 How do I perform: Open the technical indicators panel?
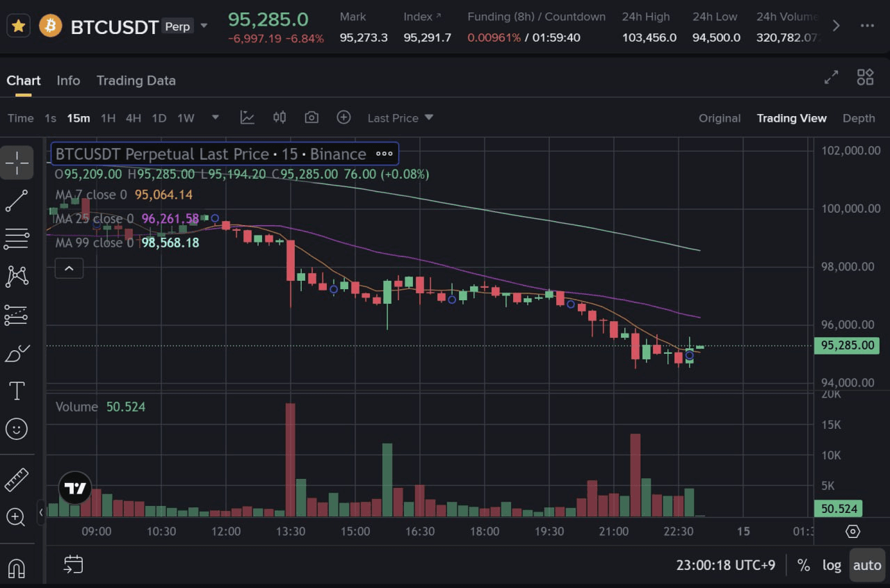(x=247, y=117)
